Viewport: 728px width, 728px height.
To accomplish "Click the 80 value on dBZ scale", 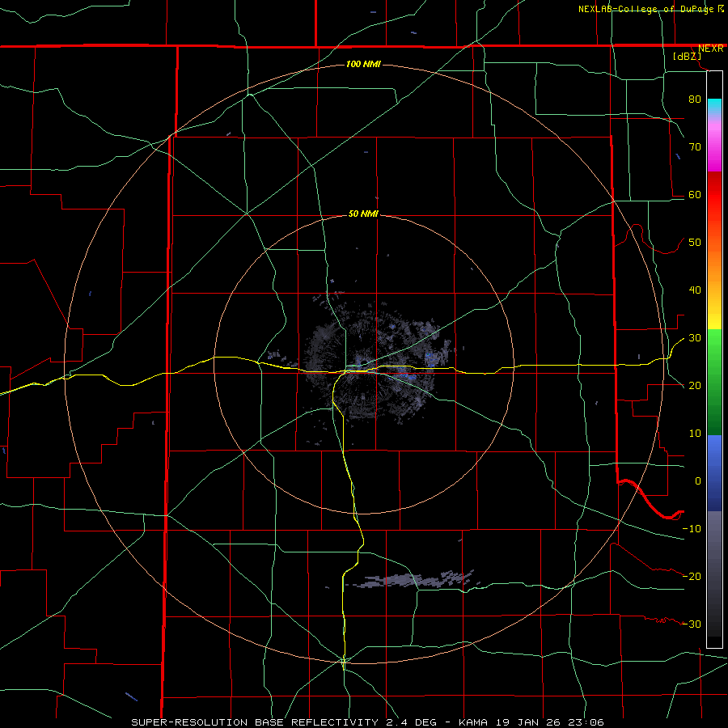I will [x=695, y=99].
